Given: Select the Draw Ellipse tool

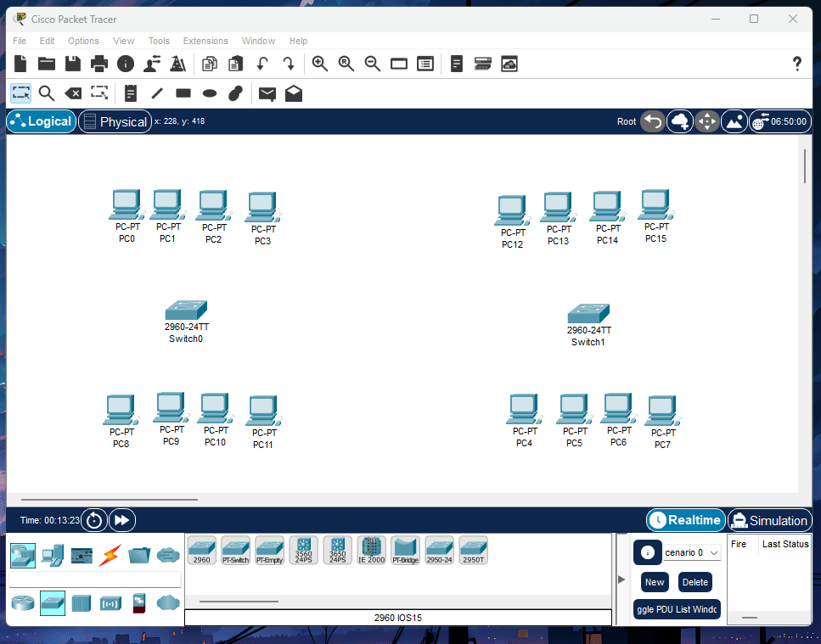Looking at the screenshot, I should 210,93.
